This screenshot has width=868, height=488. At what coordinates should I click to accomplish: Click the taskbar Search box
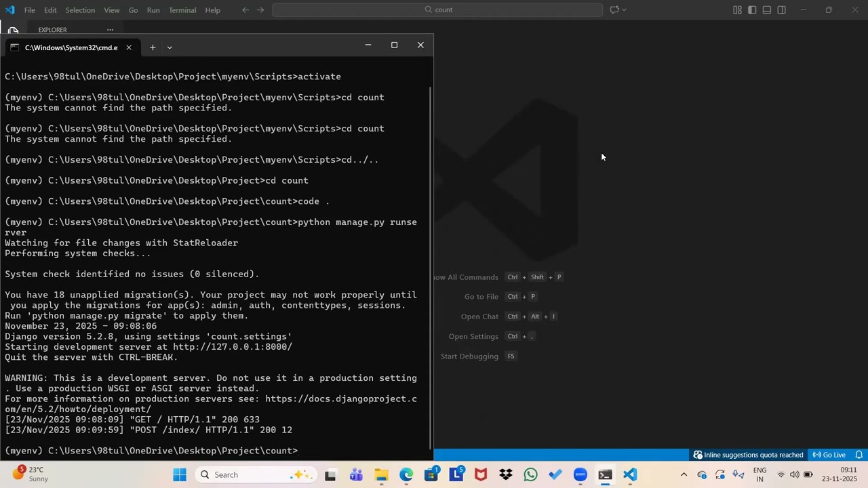[255, 474]
